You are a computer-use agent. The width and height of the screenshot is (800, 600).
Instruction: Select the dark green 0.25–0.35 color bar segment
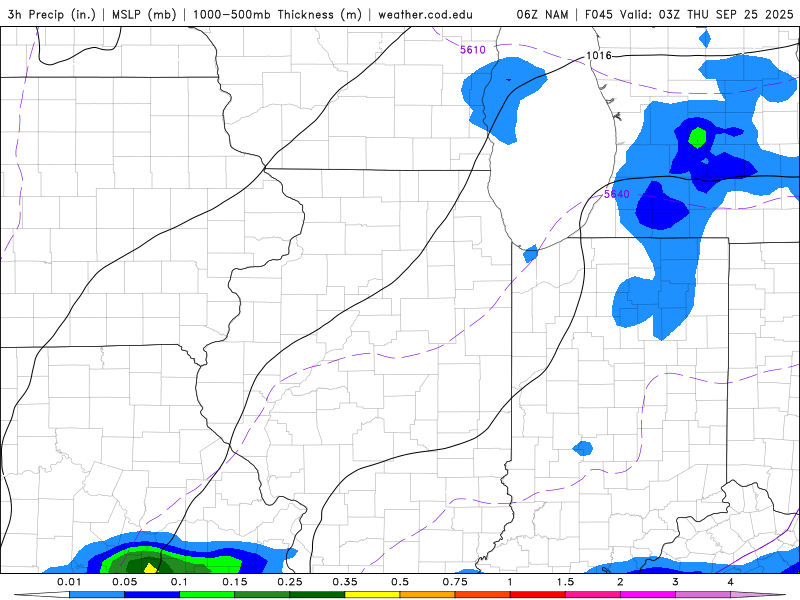coord(317,595)
